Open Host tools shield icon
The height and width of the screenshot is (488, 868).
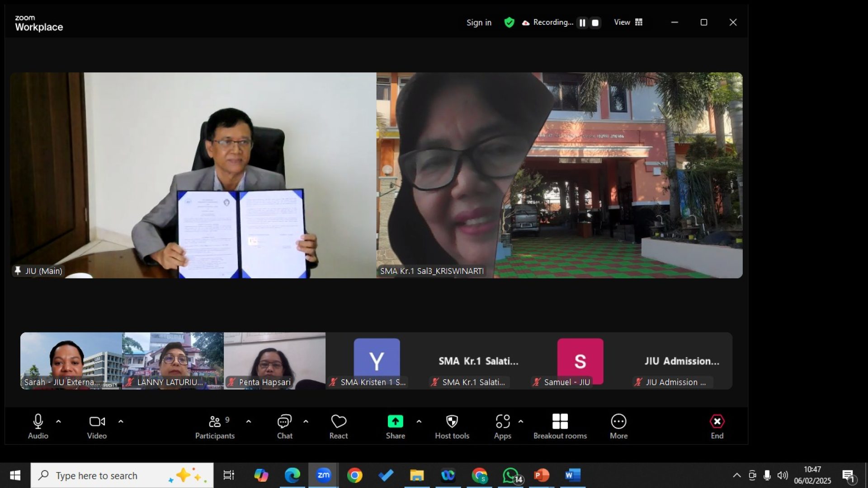coord(452,422)
